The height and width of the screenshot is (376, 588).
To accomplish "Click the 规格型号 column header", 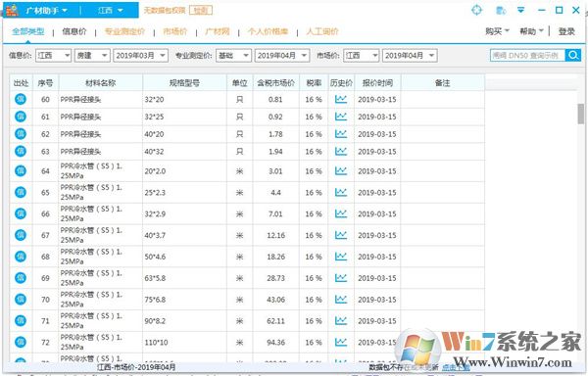I will pos(184,83).
